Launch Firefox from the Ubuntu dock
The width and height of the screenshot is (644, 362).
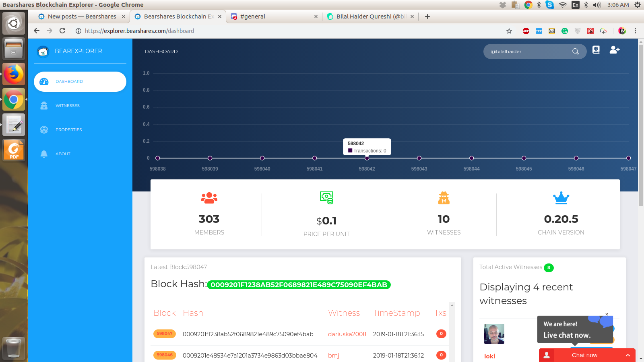click(14, 74)
